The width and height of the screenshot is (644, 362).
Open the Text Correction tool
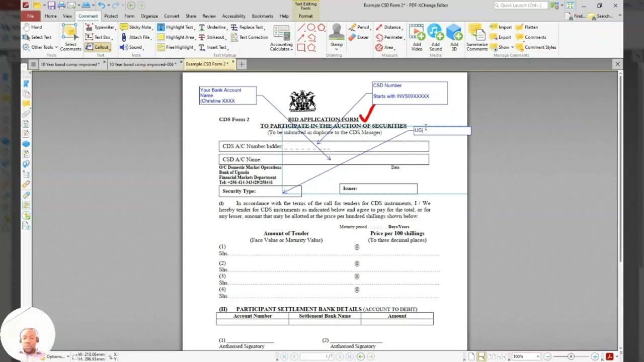[x=250, y=37]
